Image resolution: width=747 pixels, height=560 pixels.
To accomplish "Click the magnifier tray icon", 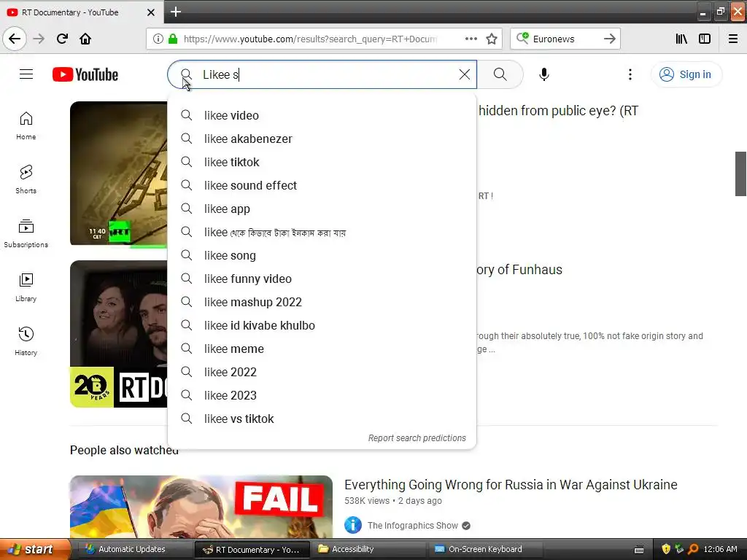I will (x=693, y=549).
